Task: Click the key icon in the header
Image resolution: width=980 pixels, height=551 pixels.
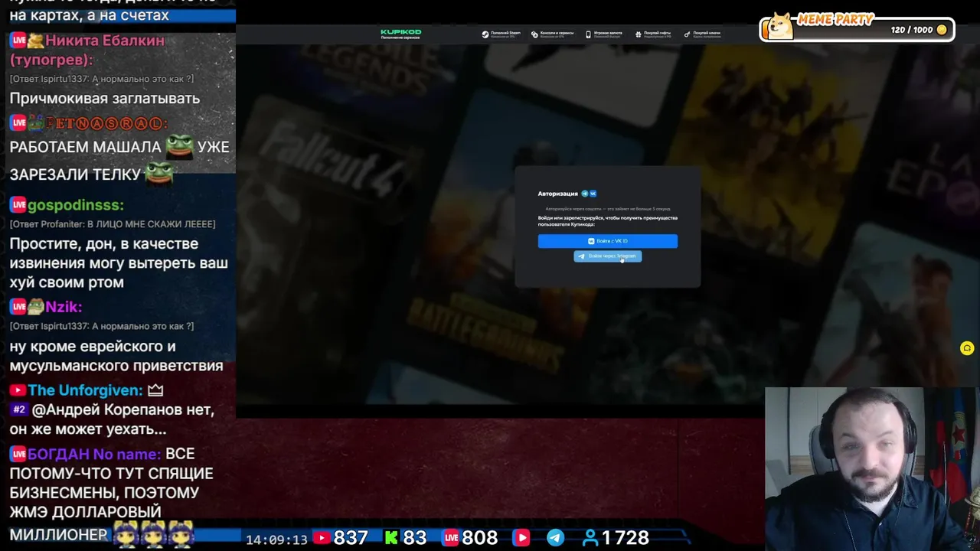Action: [687, 34]
